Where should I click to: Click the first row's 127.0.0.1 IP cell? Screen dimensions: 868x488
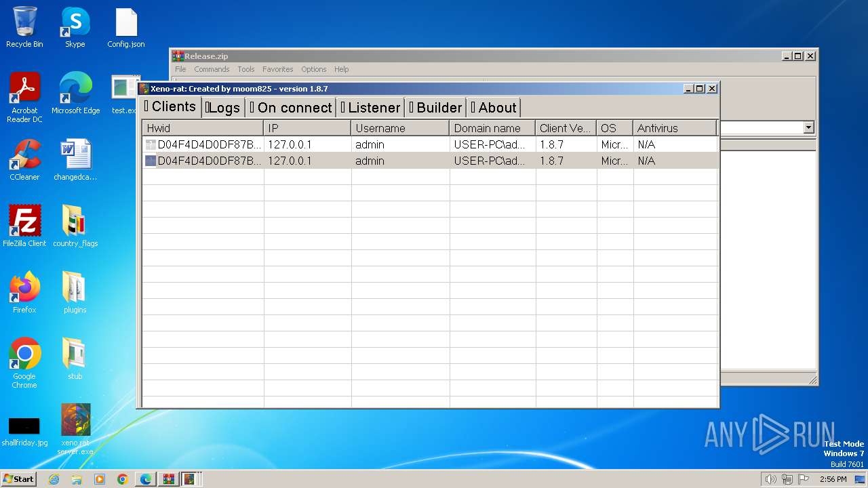(x=307, y=144)
